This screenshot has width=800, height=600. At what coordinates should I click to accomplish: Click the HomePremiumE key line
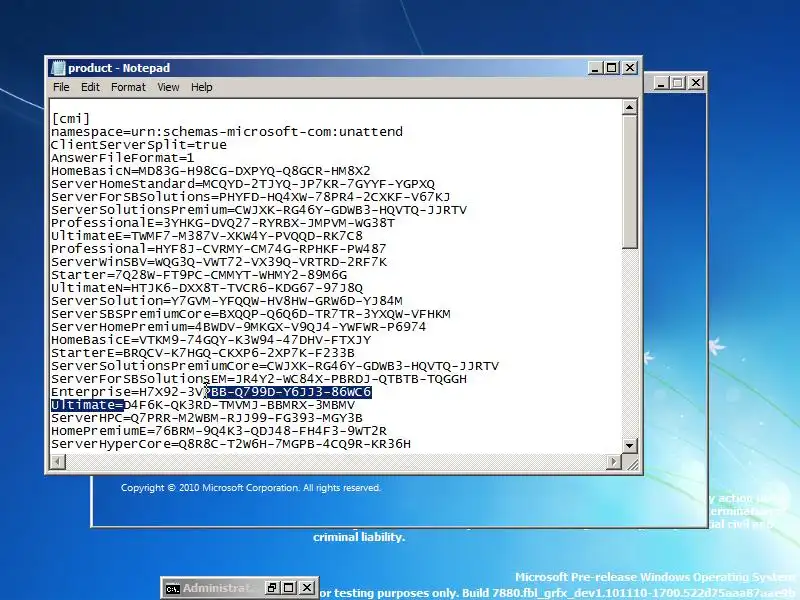(x=219, y=431)
